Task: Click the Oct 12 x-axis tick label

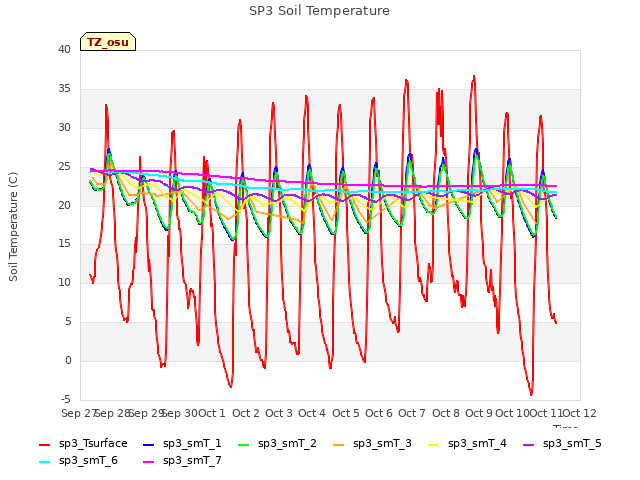Action: (x=579, y=413)
